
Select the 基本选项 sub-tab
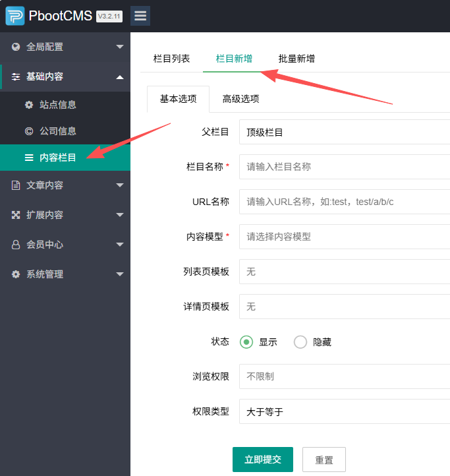(178, 99)
